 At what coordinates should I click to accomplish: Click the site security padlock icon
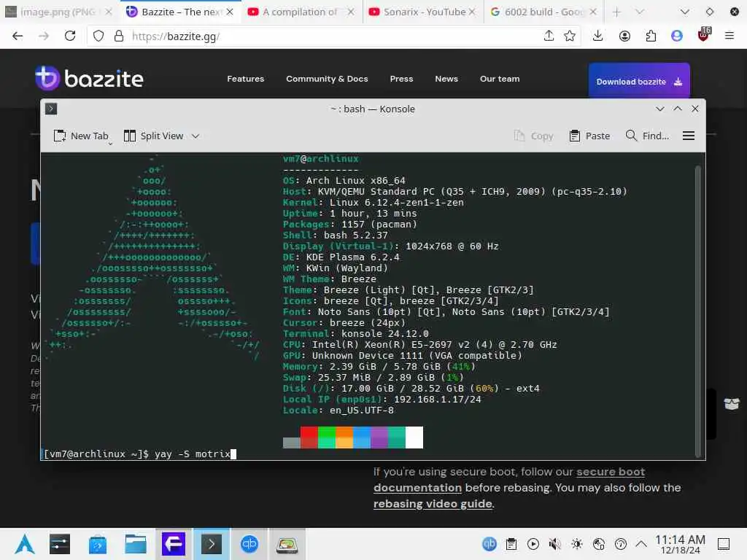[119, 36]
